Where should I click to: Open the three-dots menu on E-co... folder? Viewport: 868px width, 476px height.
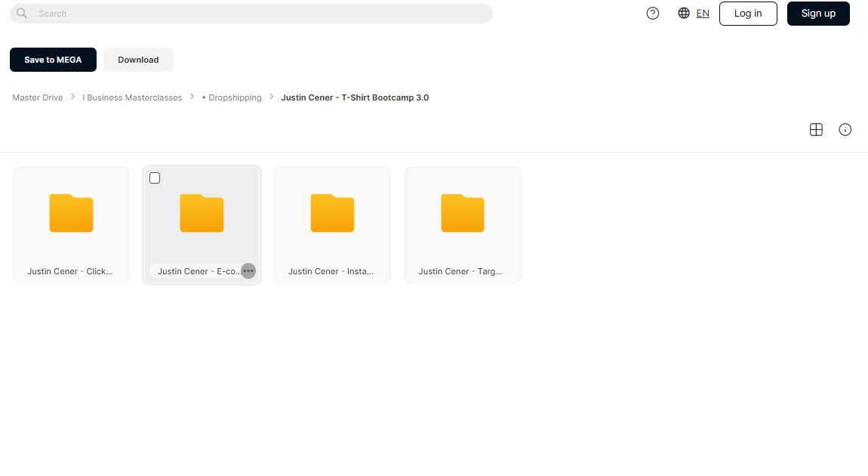tap(248, 271)
